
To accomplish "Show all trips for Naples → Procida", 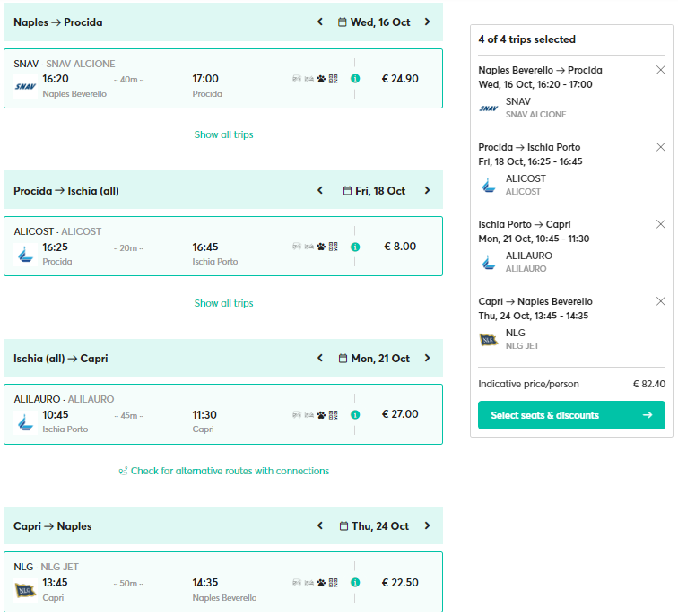I will tap(223, 134).
